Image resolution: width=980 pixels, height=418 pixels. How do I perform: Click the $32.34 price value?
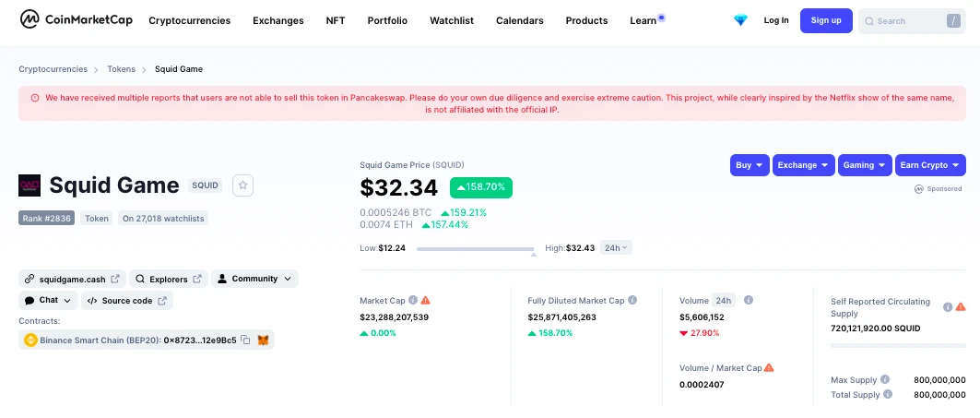click(x=400, y=187)
